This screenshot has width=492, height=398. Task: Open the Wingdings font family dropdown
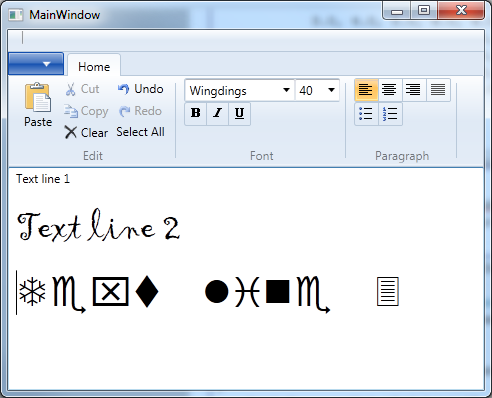point(286,90)
